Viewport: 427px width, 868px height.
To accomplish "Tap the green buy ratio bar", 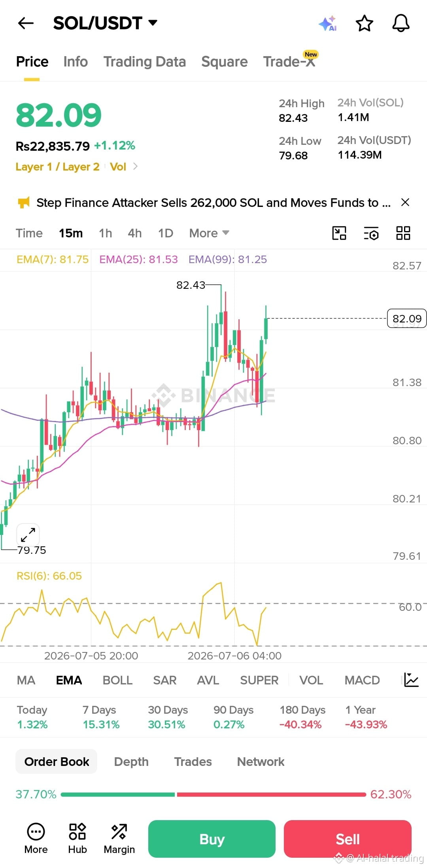I will click(118, 794).
